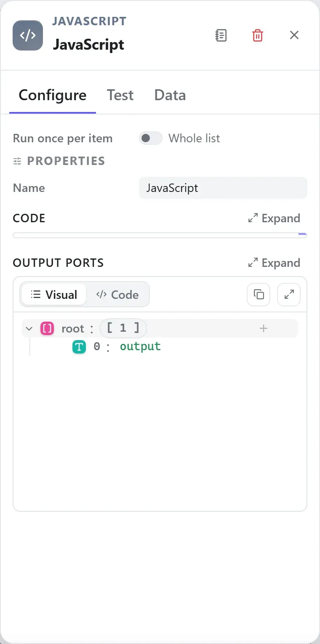
Task: Open the Data tab
Action: pos(170,95)
